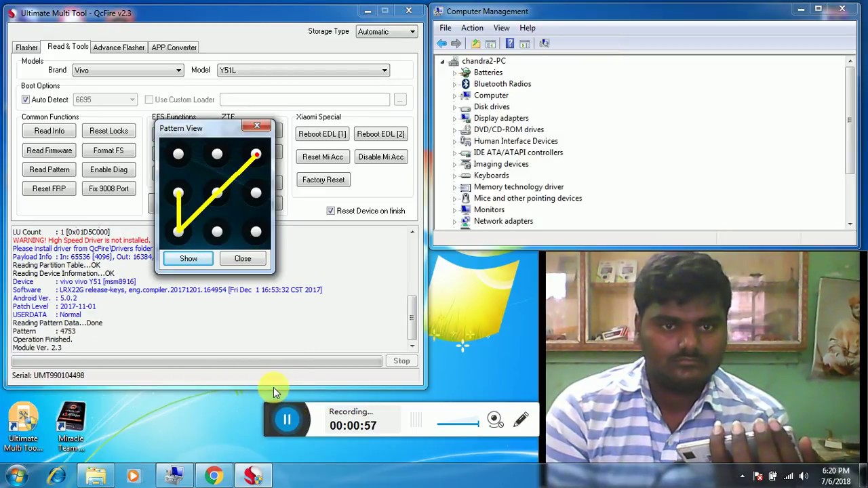Click recorder volume level slider

point(458,424)
